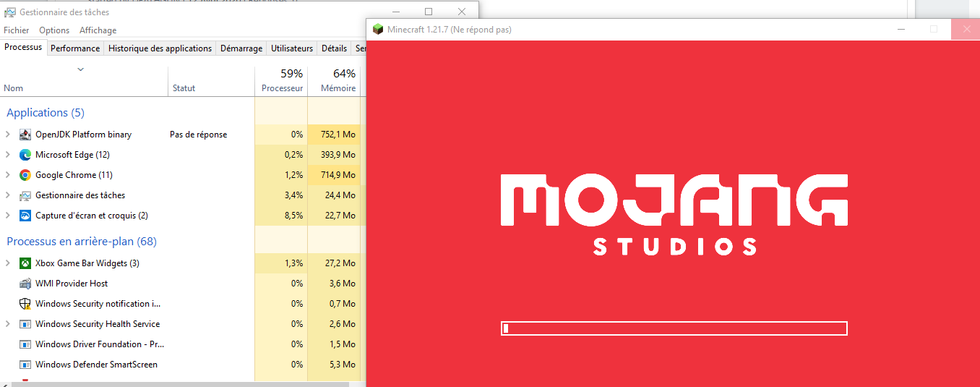Click the Task Manager title bar icon

pyautogui.click(x=10, y=12)
